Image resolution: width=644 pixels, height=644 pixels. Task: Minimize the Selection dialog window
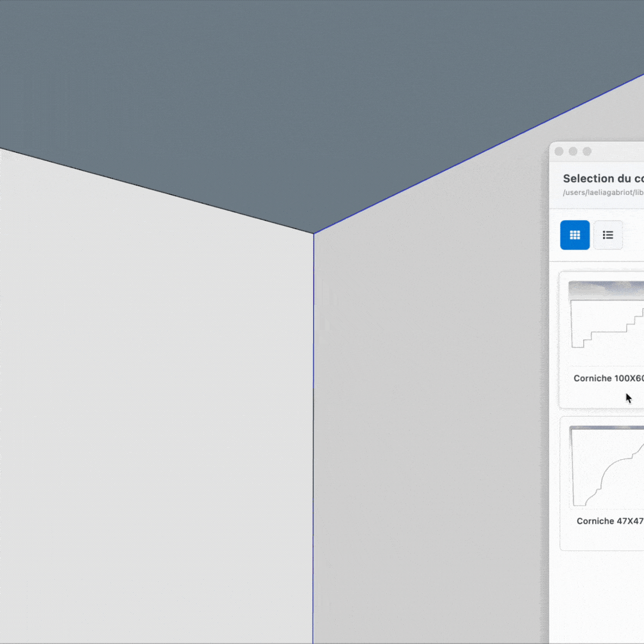(573, 151)
